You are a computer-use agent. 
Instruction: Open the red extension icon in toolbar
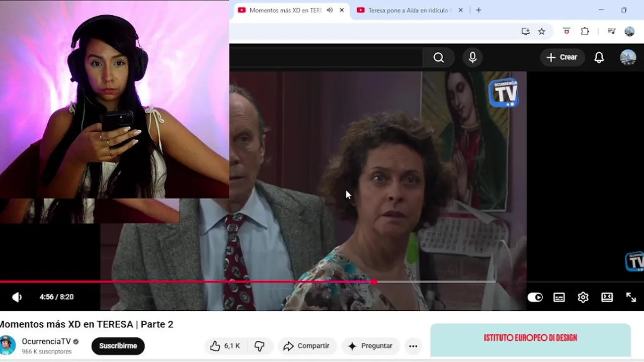click(x=567, y=31)
